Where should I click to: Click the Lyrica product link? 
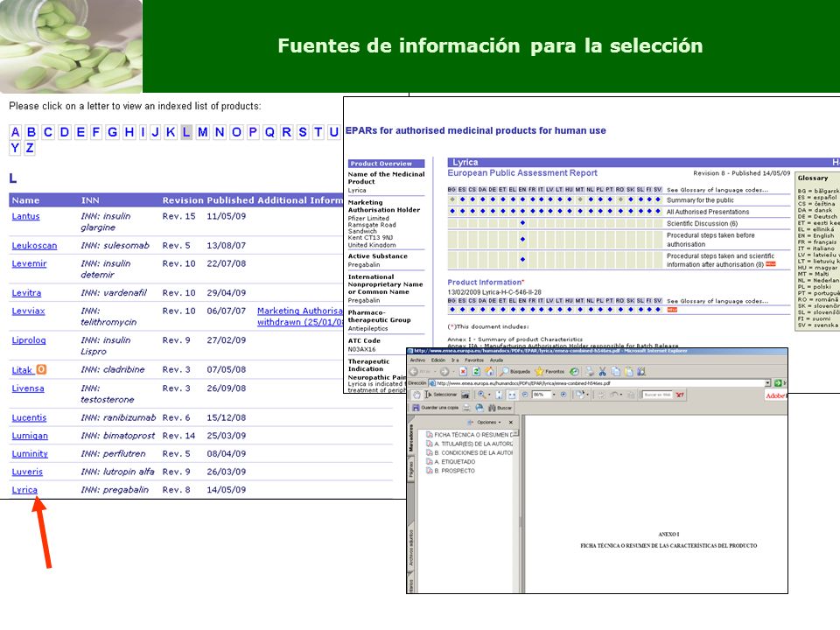click(24, 490)
